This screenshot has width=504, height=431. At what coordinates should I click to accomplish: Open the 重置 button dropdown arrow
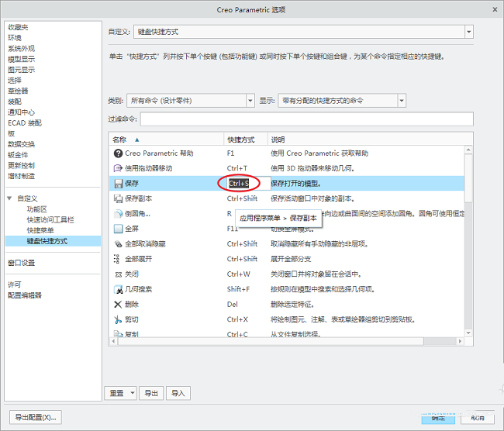(x=133, y=393)
